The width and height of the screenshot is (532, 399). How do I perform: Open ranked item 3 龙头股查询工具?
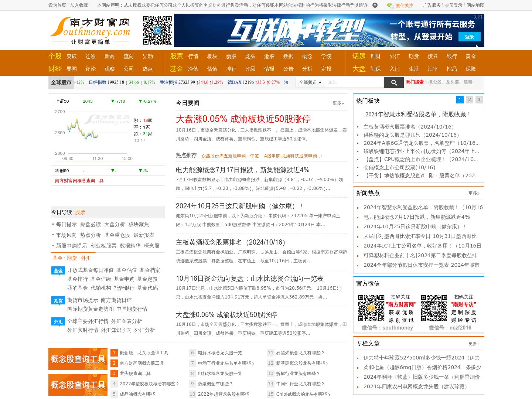pyautogui.click(x=135, y=374)
